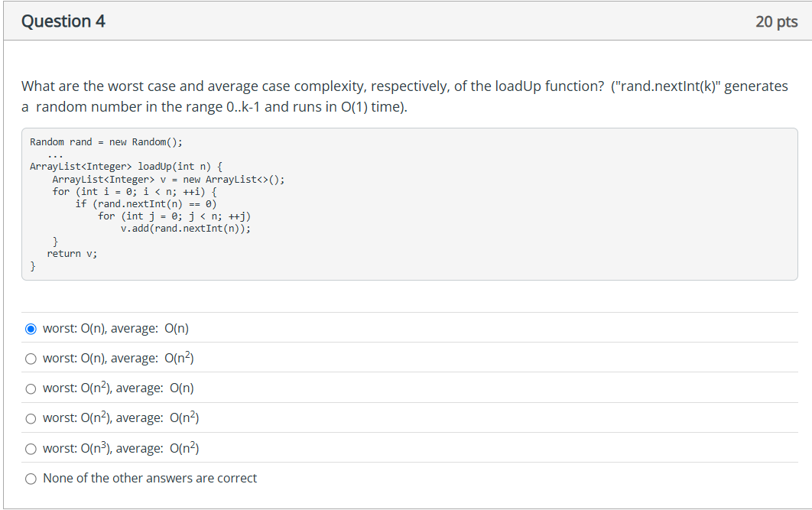Click the "None of the other answers are correct" text
The width and height of the screenshot is (812, 510).
[x=150, y=479]
